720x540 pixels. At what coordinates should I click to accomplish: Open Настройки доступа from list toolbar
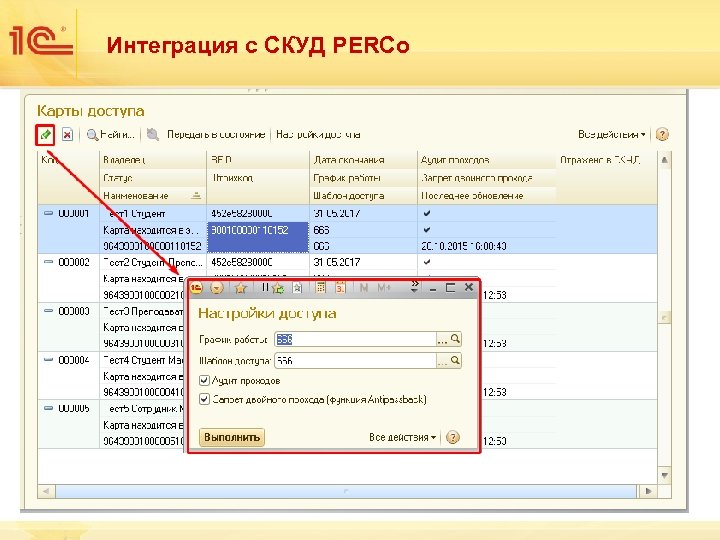point(318,135)
